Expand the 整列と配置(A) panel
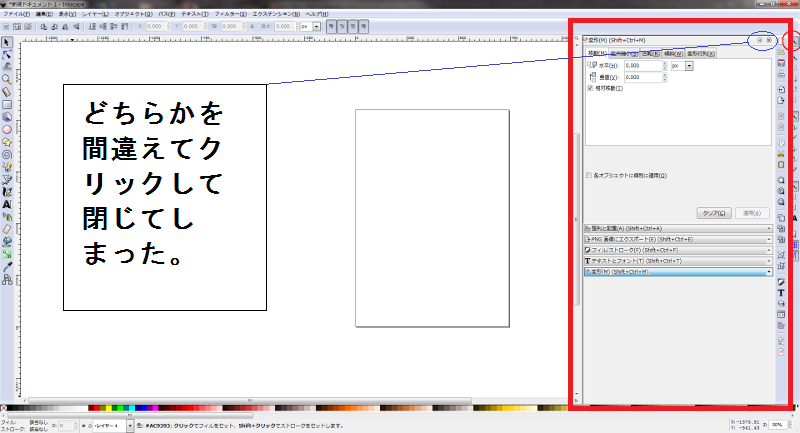This screenshot has width=800, height=433. 678,228
